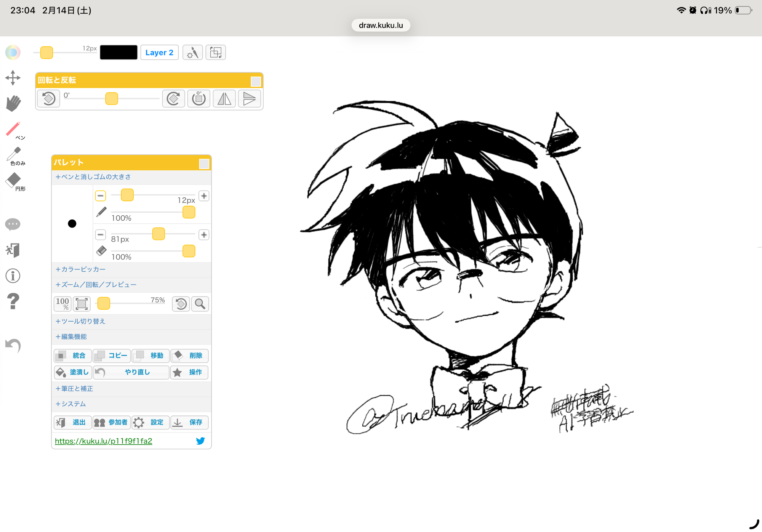Open the chat speech bubble
The width and height of the screenshot is (762, 532).
point(13,224)
